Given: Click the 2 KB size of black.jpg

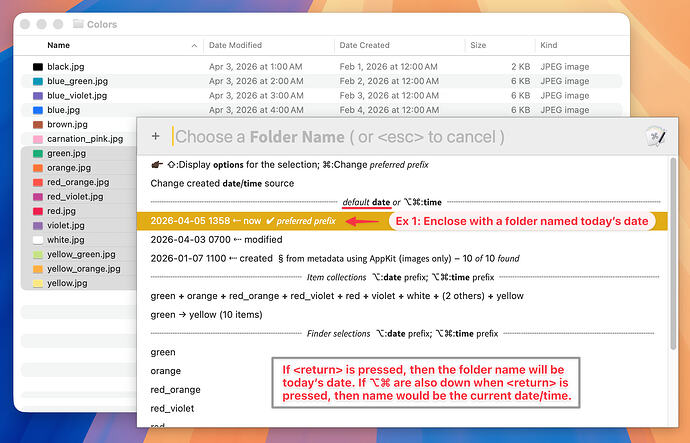Looking at the screenshot, I should coord(521,67).
